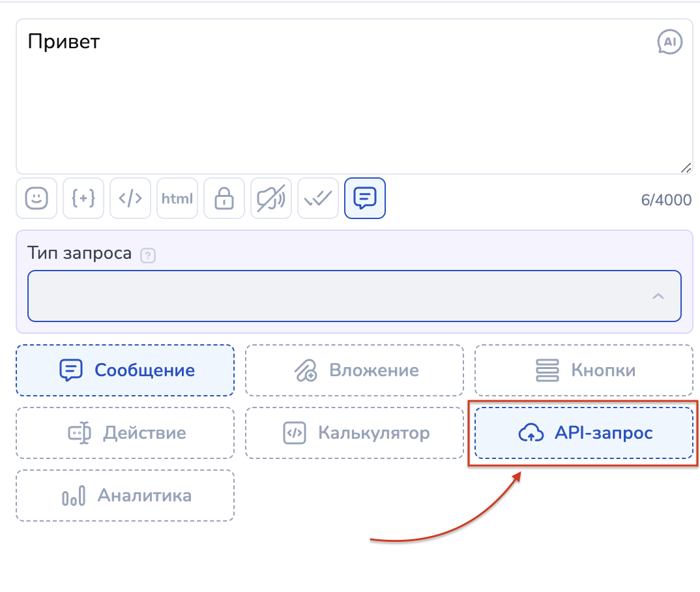Click inside the message text area with Привет
The width and height of the screenshot is (700, 592).
pos(326,98)
